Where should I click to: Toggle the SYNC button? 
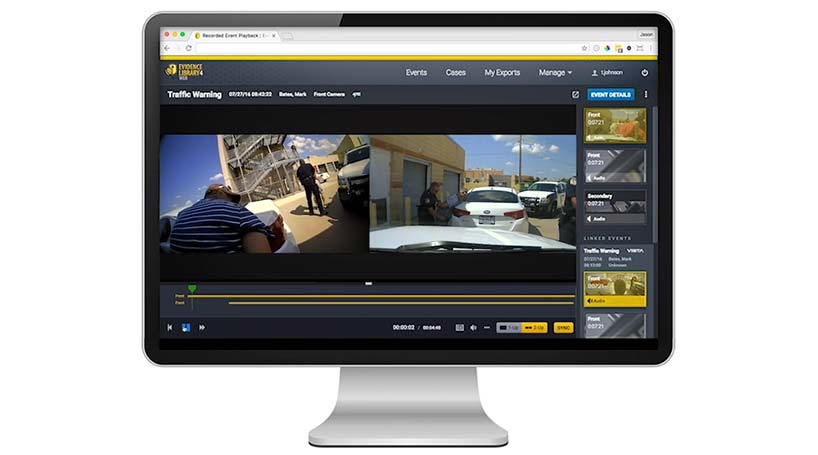pyautogui.click(x=563, y=327)
